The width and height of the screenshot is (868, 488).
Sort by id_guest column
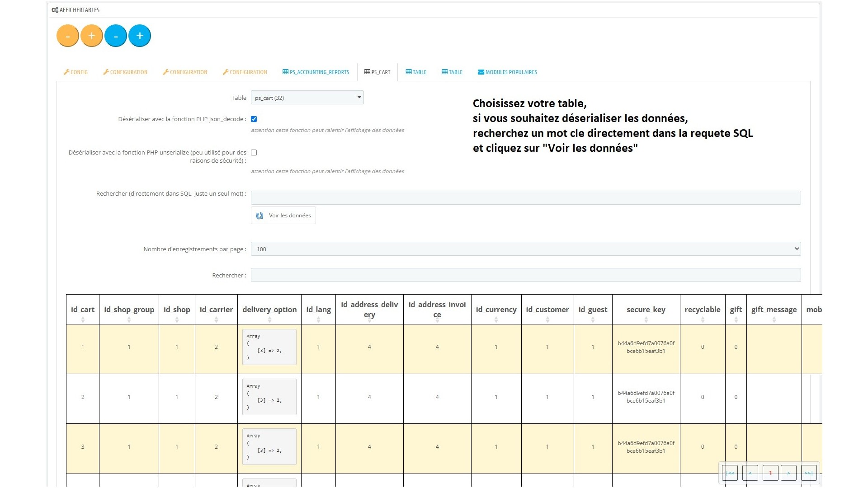(593, 310)
